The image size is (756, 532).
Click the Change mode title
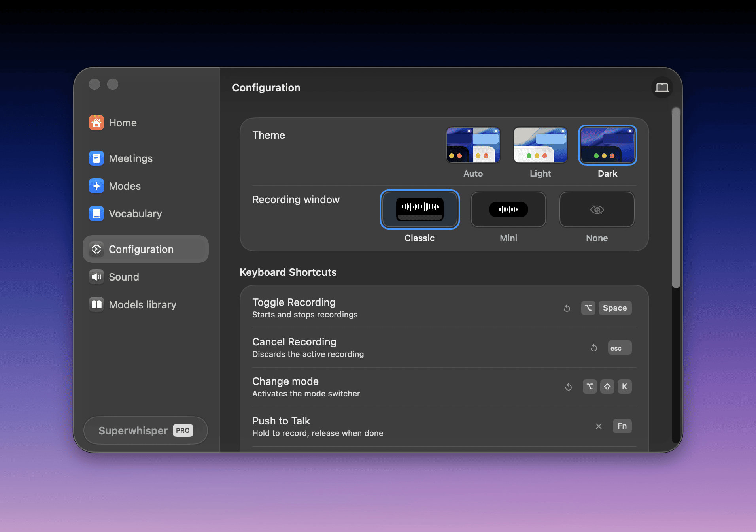[x=285, y=381]
